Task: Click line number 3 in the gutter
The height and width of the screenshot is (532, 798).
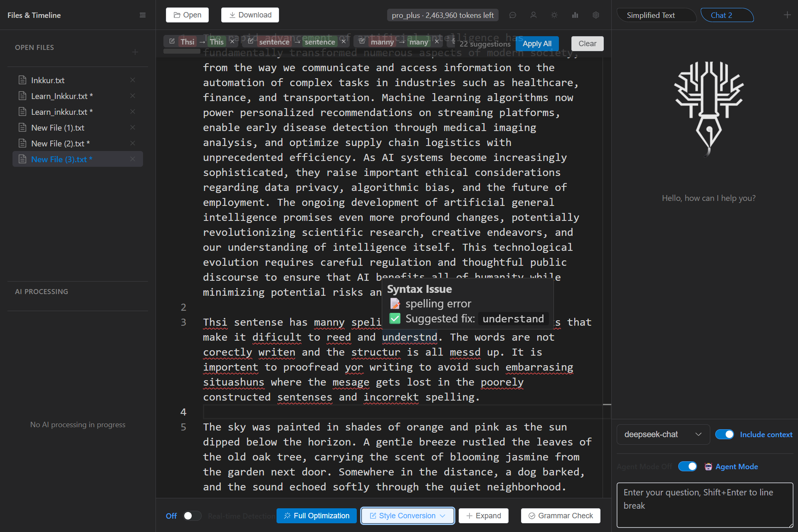Action: point(183,322)
